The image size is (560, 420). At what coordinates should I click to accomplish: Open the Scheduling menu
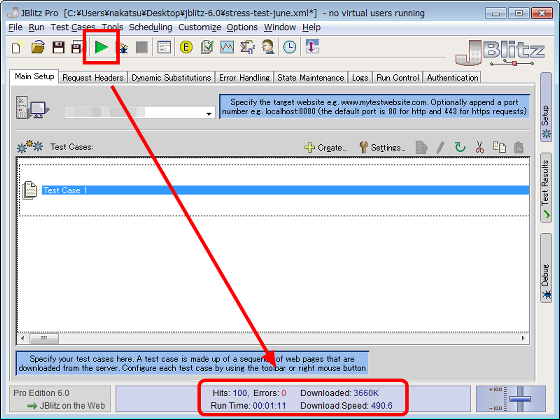150,27
